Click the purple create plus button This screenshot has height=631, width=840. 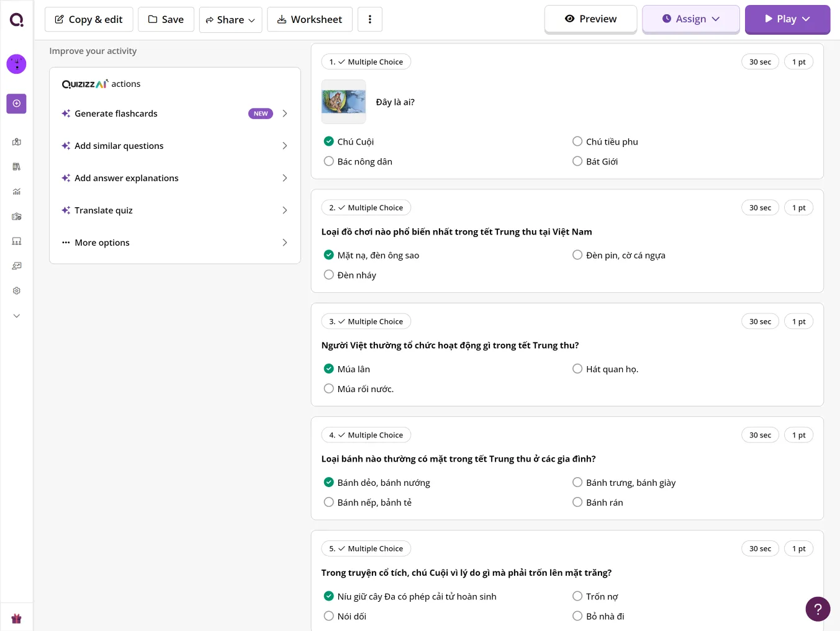17,104
